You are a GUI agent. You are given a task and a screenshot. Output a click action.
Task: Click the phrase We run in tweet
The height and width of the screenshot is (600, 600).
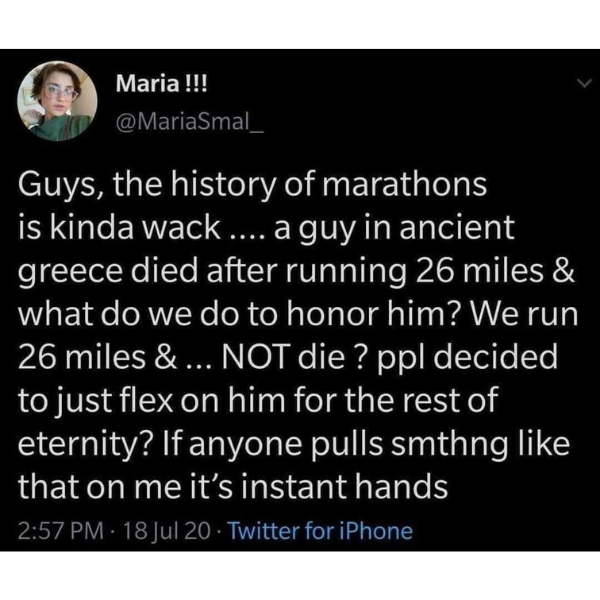tap(524, 314)
